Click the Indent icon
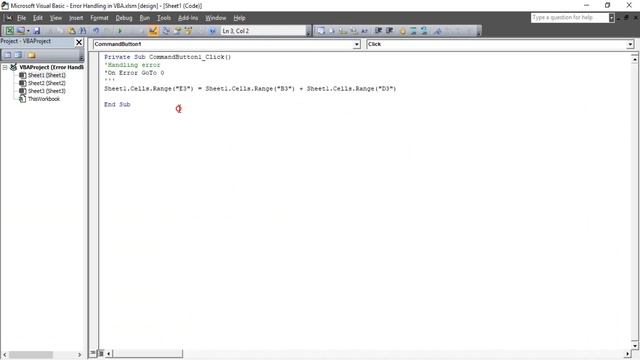 click(378, 31)
